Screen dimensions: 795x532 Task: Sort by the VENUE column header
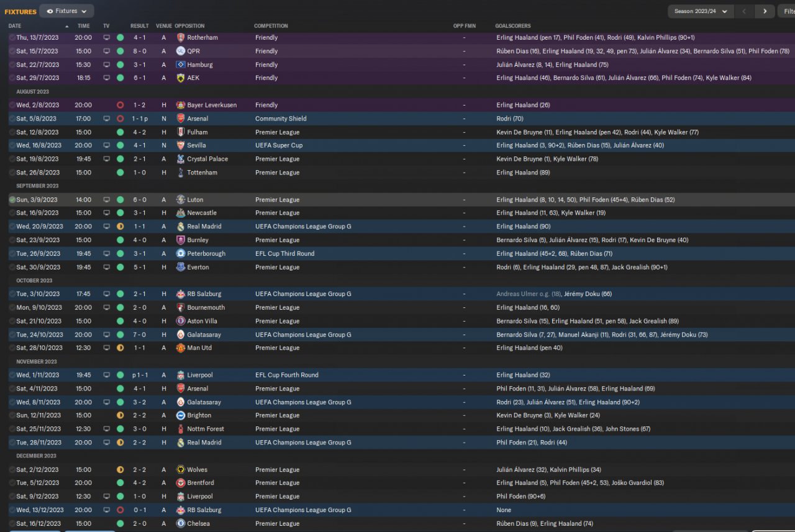click(x=164, y=26)
